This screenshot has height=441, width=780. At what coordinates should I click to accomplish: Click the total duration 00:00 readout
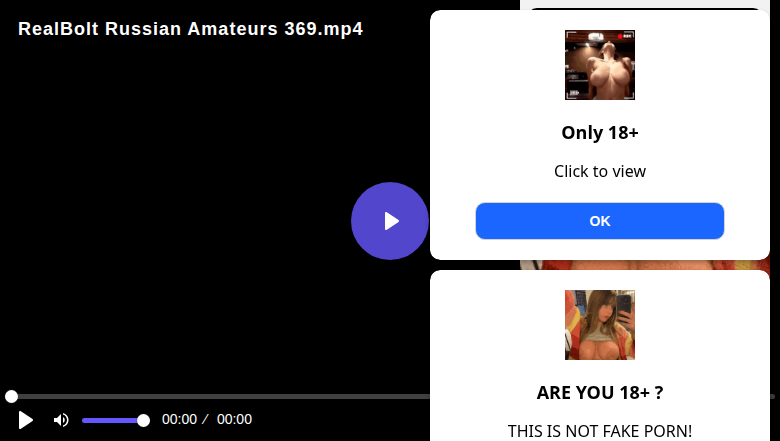click(234, 420)
